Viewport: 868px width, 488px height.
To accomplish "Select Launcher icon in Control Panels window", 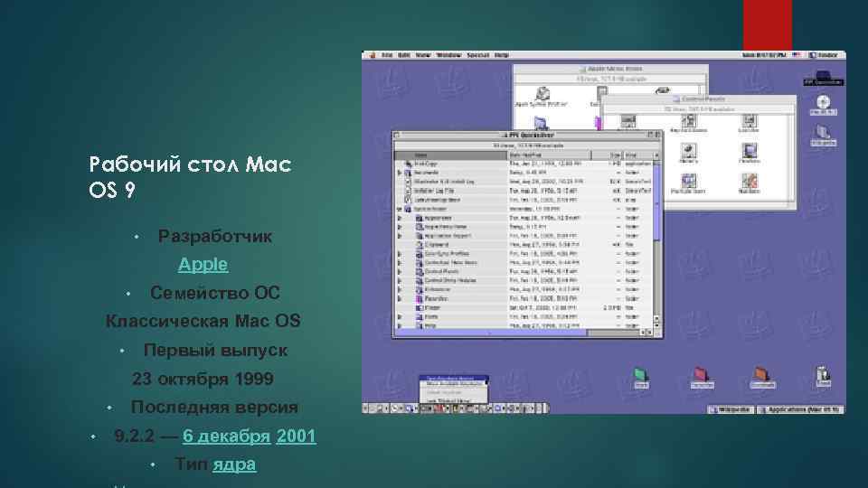I will pos(749,124).
